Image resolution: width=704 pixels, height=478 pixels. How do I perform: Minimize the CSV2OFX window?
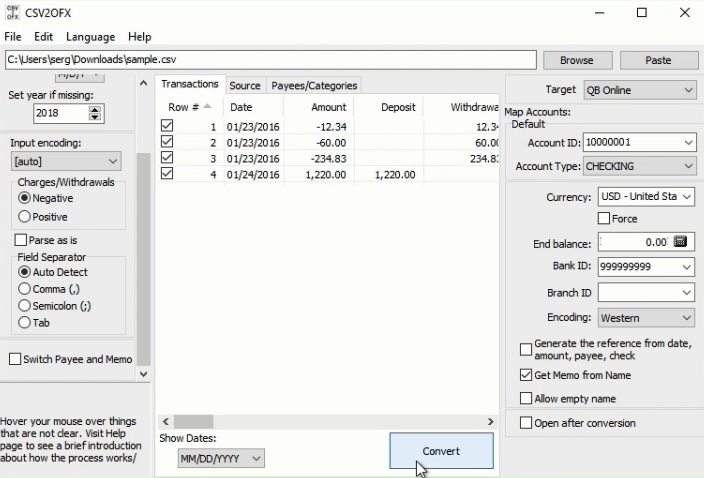(599, 13)
